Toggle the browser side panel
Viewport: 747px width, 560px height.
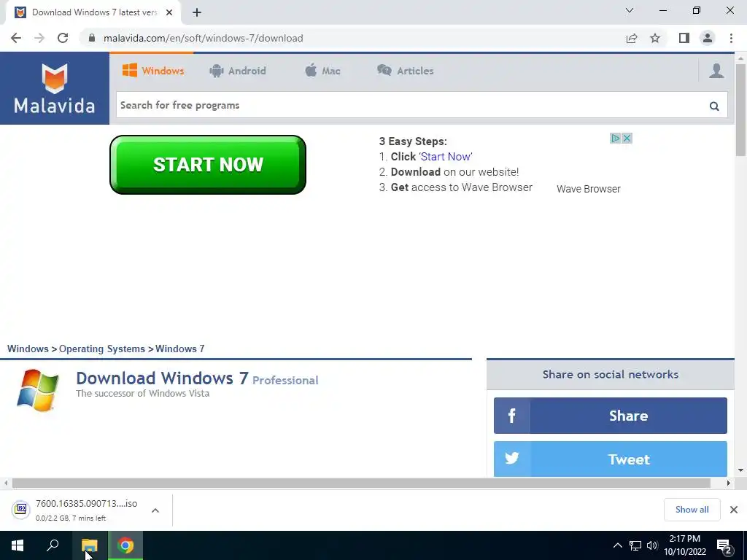coord(684,38)
